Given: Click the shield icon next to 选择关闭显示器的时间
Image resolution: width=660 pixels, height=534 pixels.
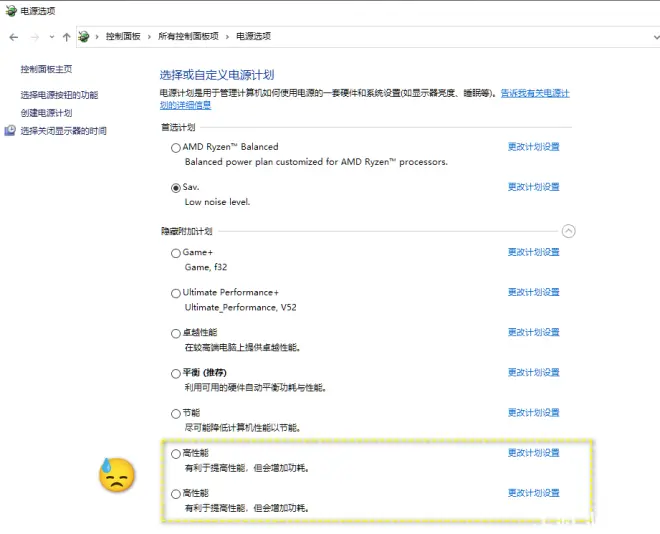Looking at the screenshot, I should point(10,130).
